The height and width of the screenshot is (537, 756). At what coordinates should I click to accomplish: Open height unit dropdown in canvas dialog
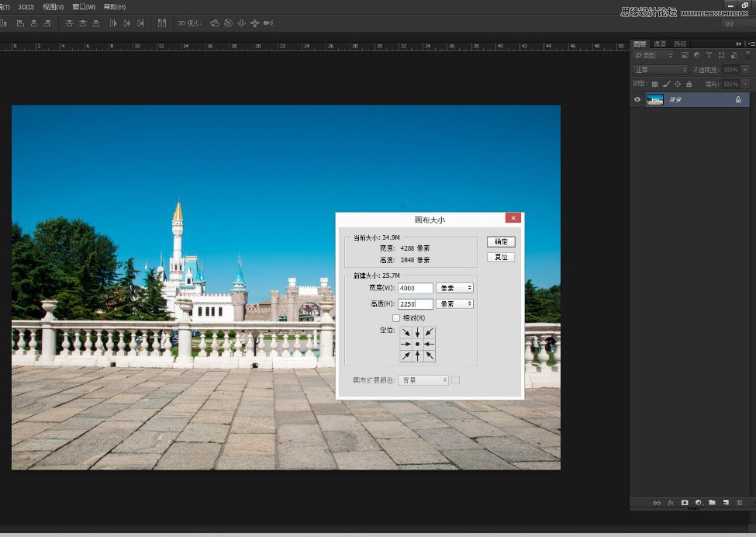point(454,304)
